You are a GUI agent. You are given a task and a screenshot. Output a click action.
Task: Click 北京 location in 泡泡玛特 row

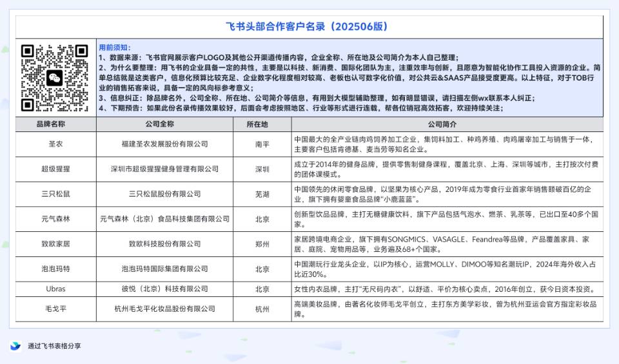[262, 269]
